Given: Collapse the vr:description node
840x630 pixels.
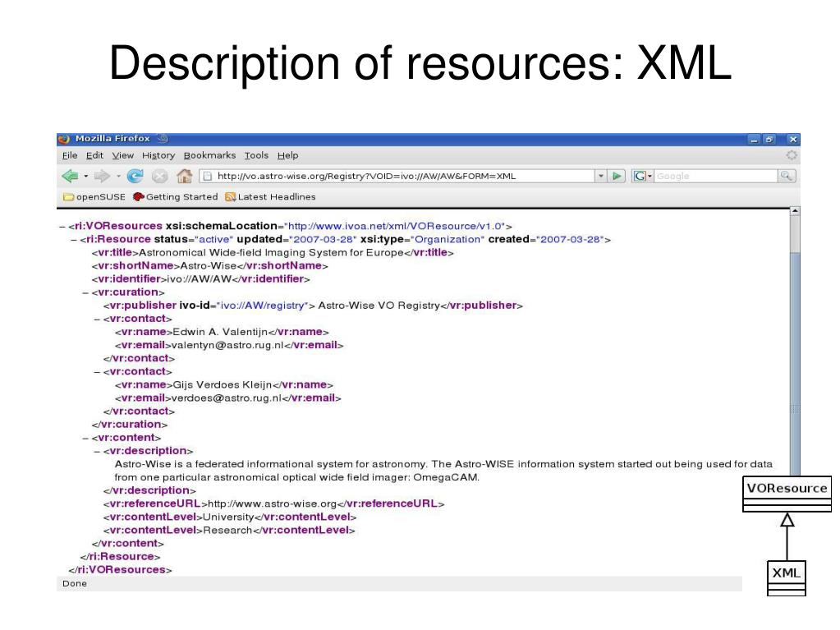Looking at the screenshot, I should (97, 452).
